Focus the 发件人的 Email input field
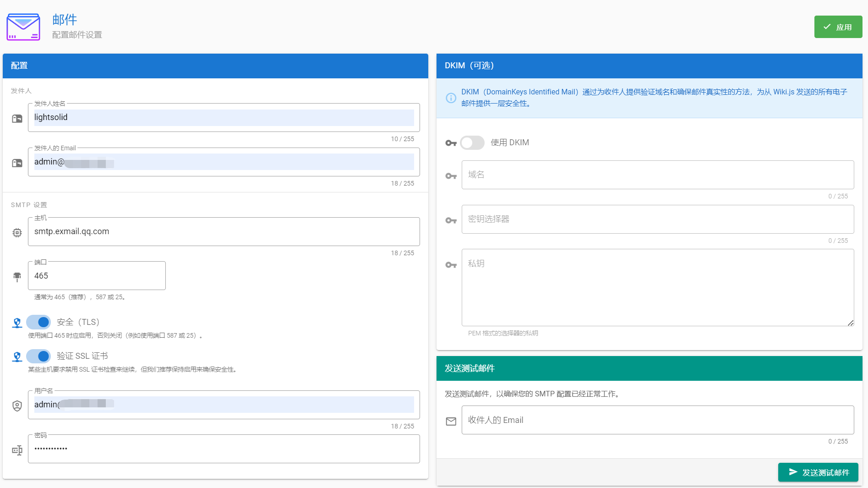The width and height of the screenshot is (868, 488). click(224, 162)
